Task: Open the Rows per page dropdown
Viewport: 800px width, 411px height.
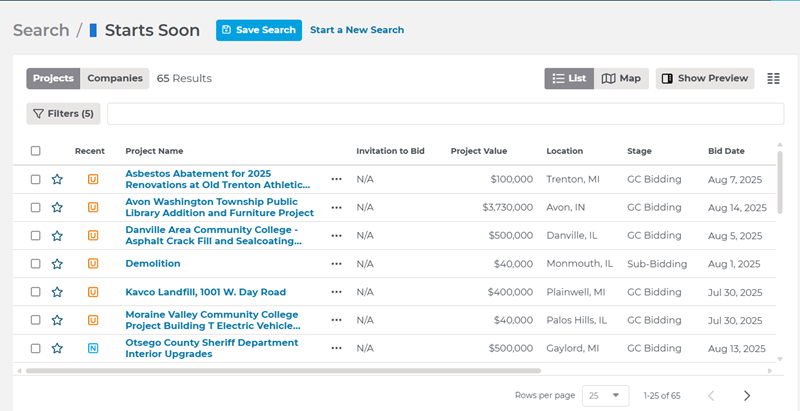Action: coord(606,396)
